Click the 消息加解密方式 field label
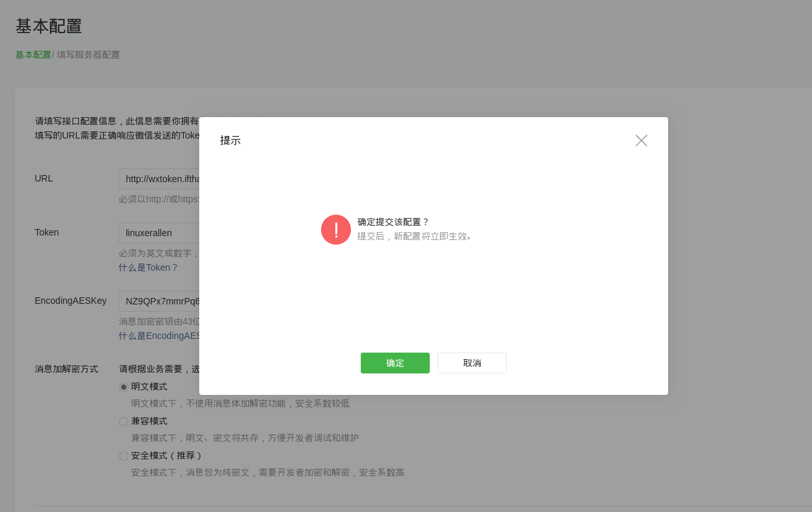The height and width of the screenshot is (512, 812). pyautogui.click(x=66, y=369)
